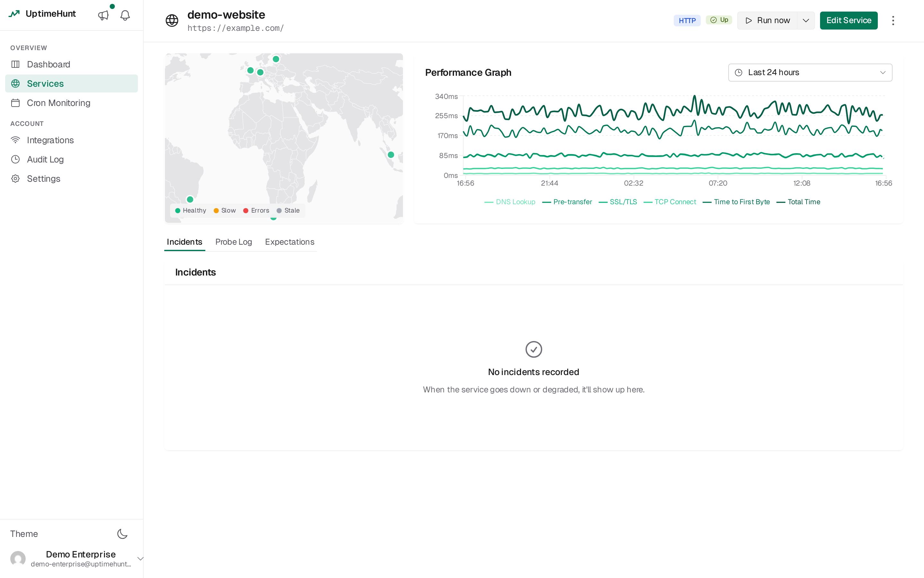Toggle Time to First Byte series
The image size is (924, 578).
point(736,202)
